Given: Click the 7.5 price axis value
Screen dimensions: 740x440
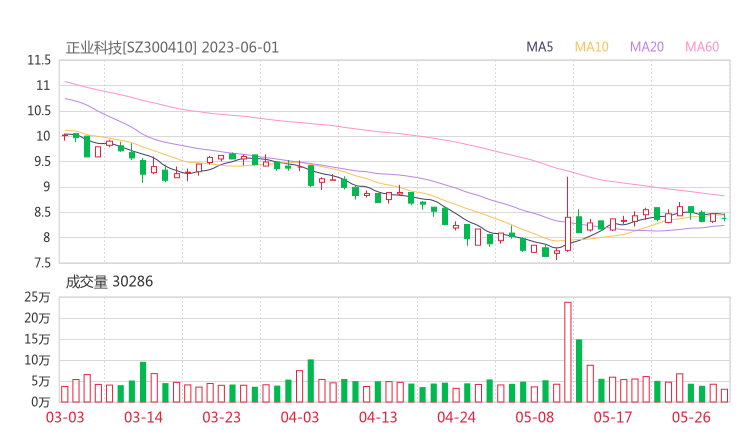Looking at the screenshot, I should coord(41,263).
